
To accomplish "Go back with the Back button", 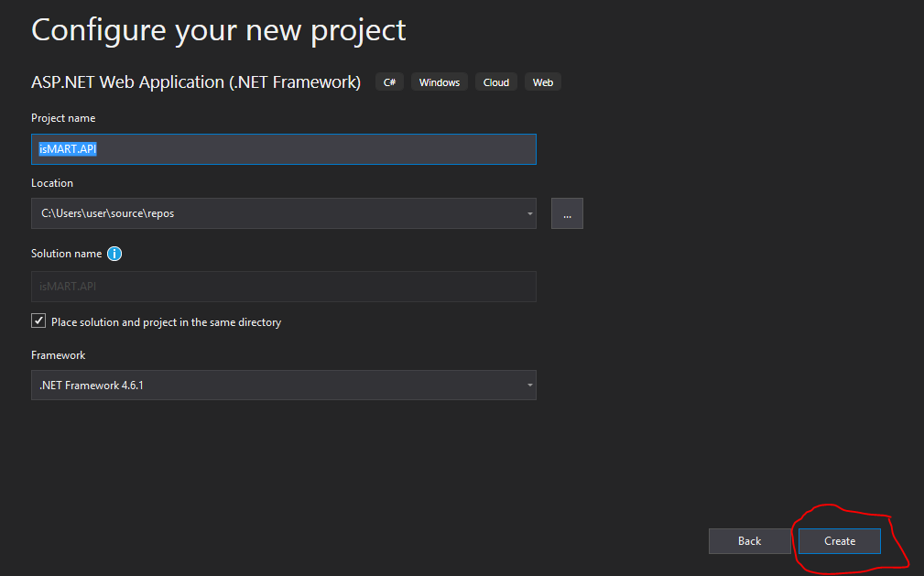I will (x=749, y=541).
